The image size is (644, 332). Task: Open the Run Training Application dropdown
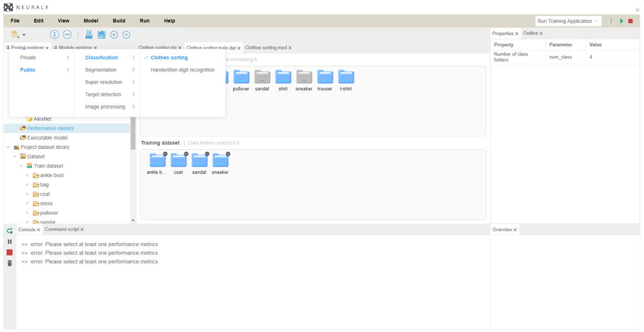pos(568,21)
